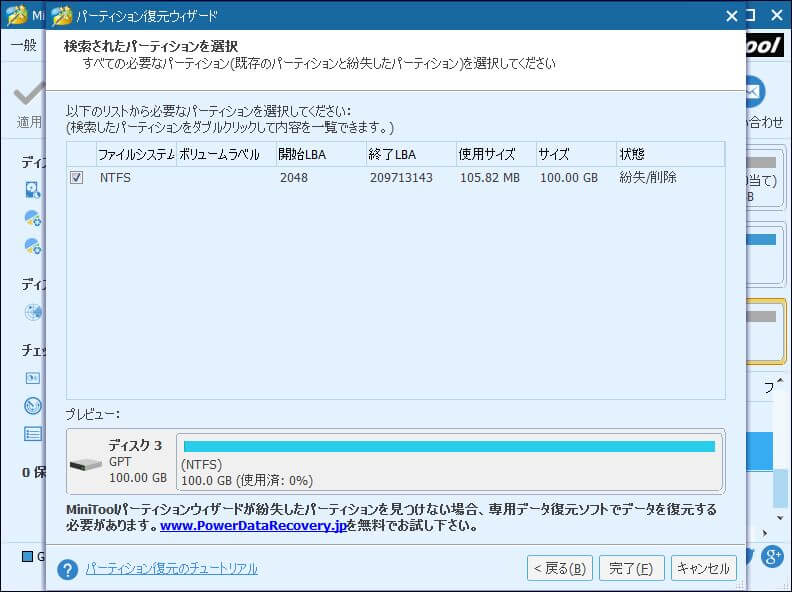Viewport: 792px width, 592px height.
Task: Sort by ファイルシステム column header
Action: 136,154
